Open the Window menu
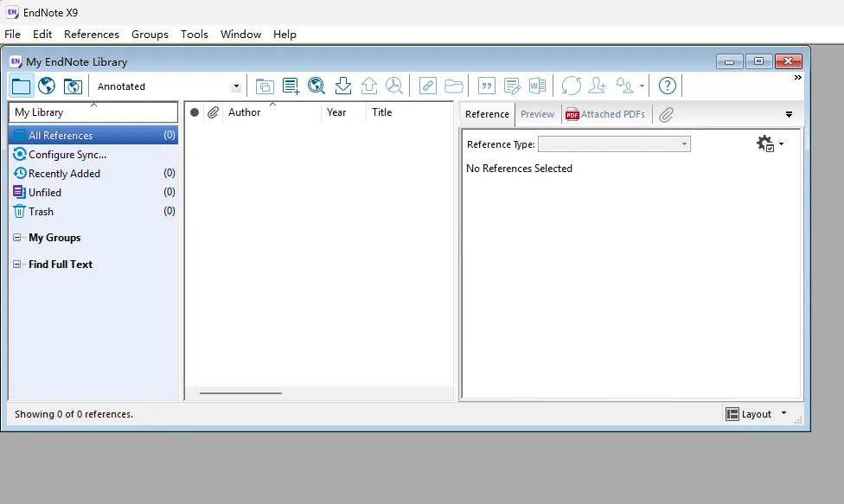This screenshot has width=844, height=504. tap(240, 35)
